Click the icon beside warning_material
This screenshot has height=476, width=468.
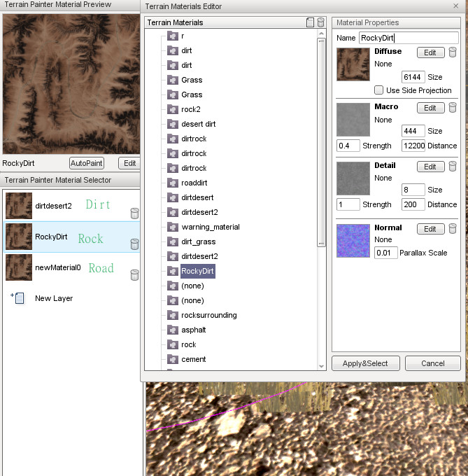click(x=173, y=227)
